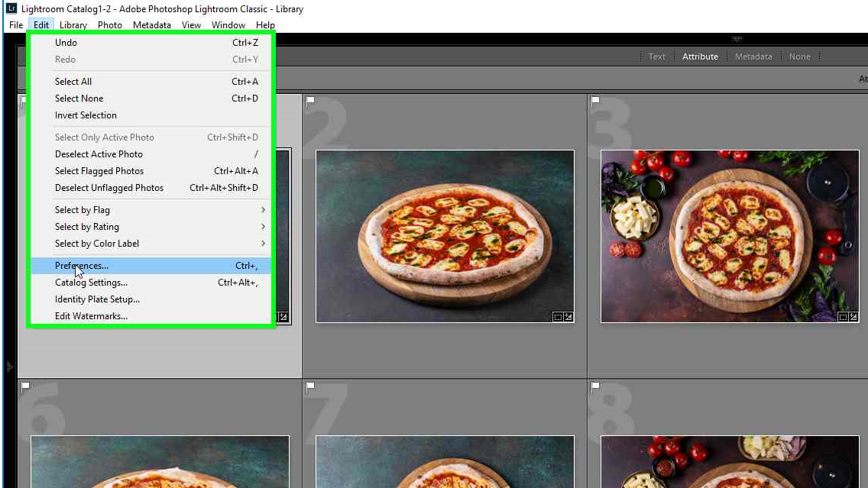The height and width of the screenshot is (488, 868).
Task: Close the open Edit menu
Action: [x=41, y=25]
